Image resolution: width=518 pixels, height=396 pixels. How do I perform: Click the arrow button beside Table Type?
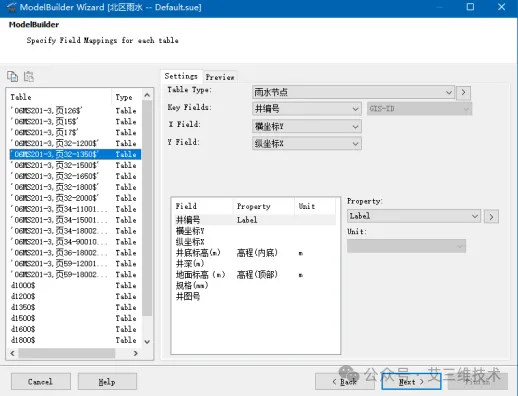point(463,92)
